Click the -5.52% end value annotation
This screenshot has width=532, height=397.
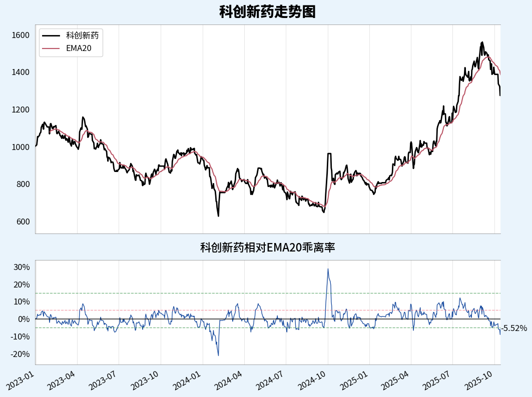(x=514, y=328)
